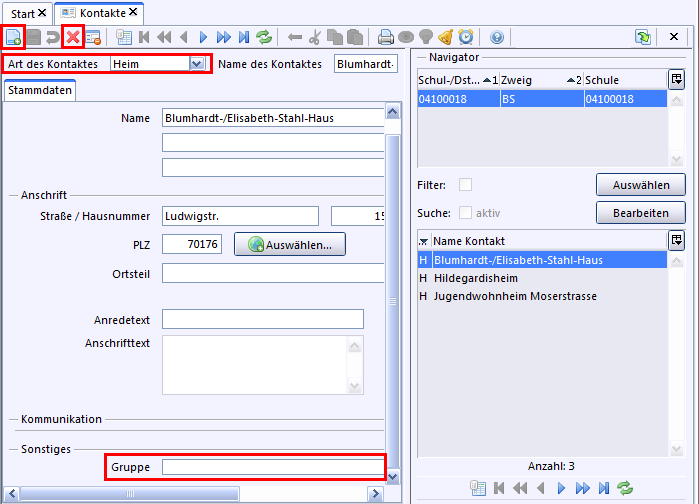This screenshot has height=504, width=699.
Task: Click the golden bell notification icon
Action: 445,37
